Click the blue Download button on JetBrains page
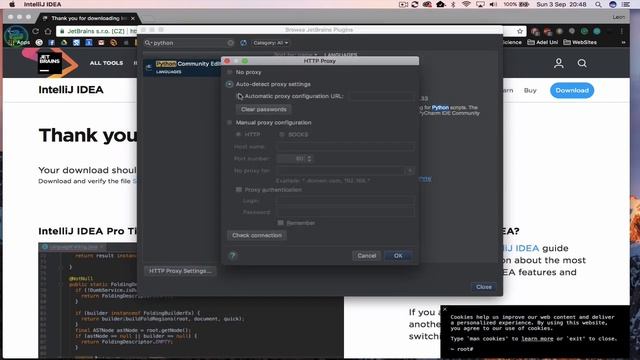 pyautogui.click(x=572, y=91)
